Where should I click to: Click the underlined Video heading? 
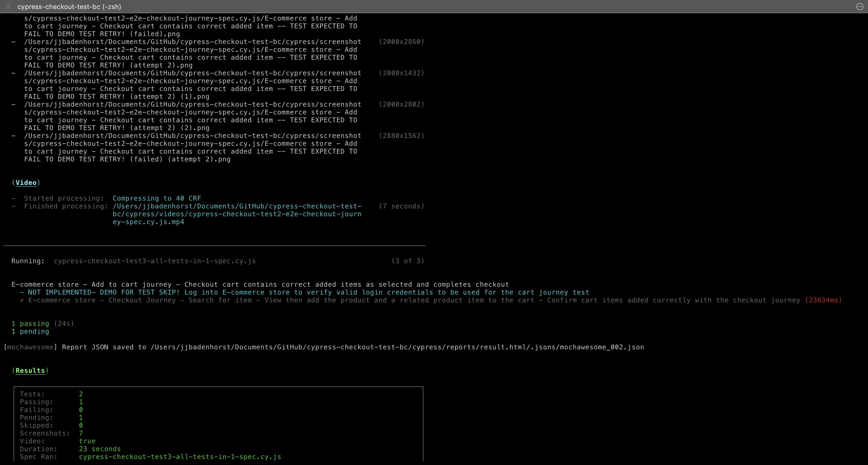tap(26, 183)
